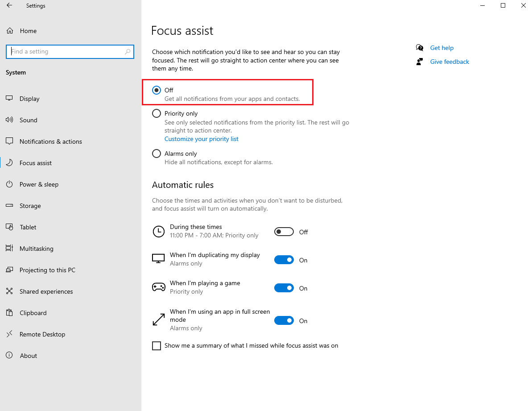The image size is (532, 411).
Task: Click the Clipboard icon
Action: tap(9, 312)
